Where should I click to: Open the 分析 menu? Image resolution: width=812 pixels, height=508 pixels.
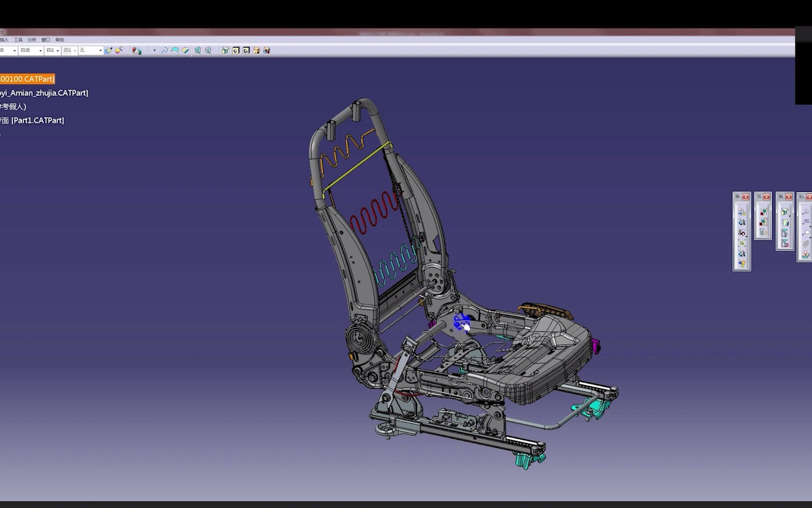pyautogui.click(x=32, y=40)
